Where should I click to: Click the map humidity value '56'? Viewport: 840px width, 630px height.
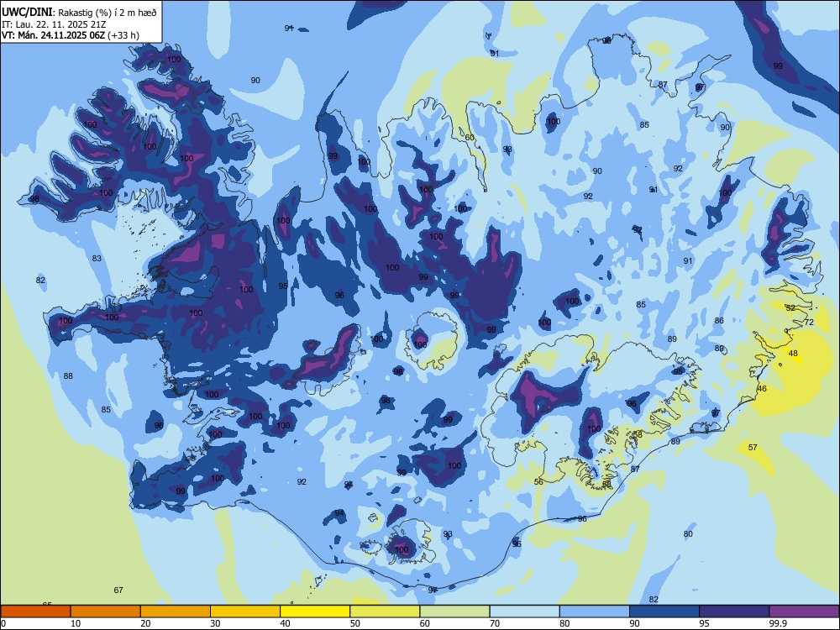click(539, 481)
